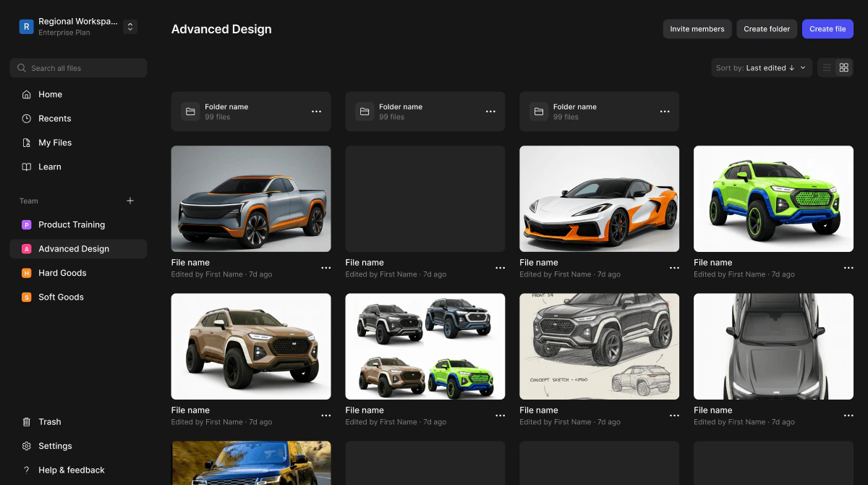Open more options for the gray pickup truck file

pos(325,268)
